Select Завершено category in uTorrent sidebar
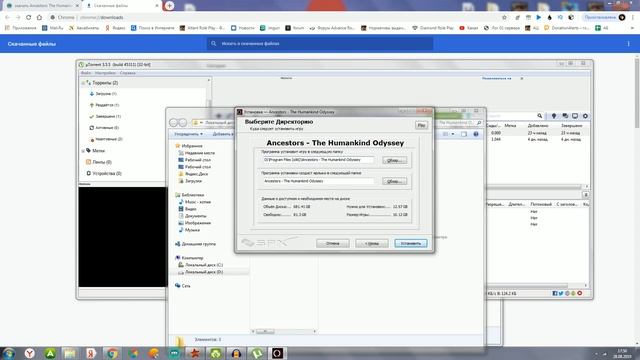Screen dimensions: 640x360 point(105,116)
